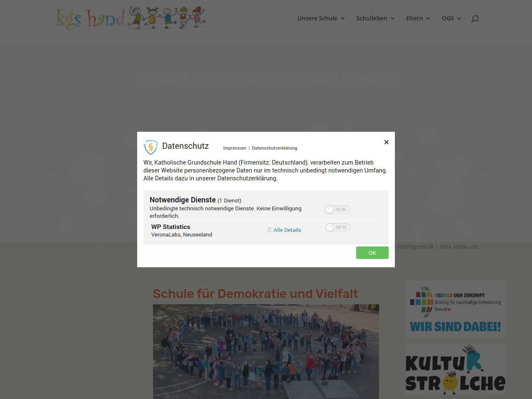The image size is (532, 399).
Task: Toggle the WP Statistics switch
Action: pos(337,227)
